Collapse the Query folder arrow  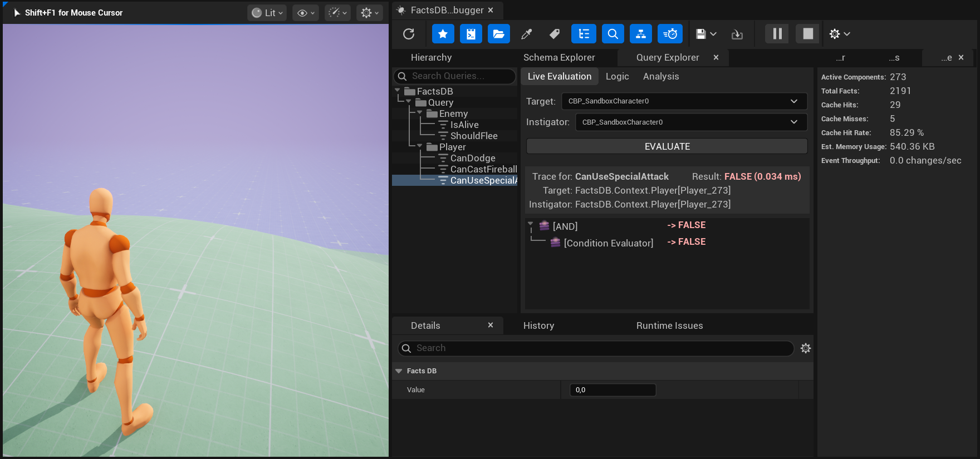coord(409,101)
